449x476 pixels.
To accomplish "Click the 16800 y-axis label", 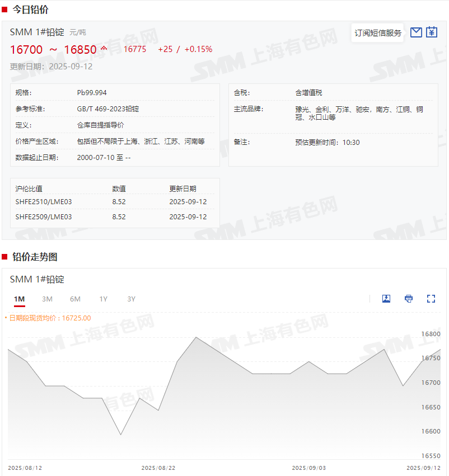I will 431,333.
